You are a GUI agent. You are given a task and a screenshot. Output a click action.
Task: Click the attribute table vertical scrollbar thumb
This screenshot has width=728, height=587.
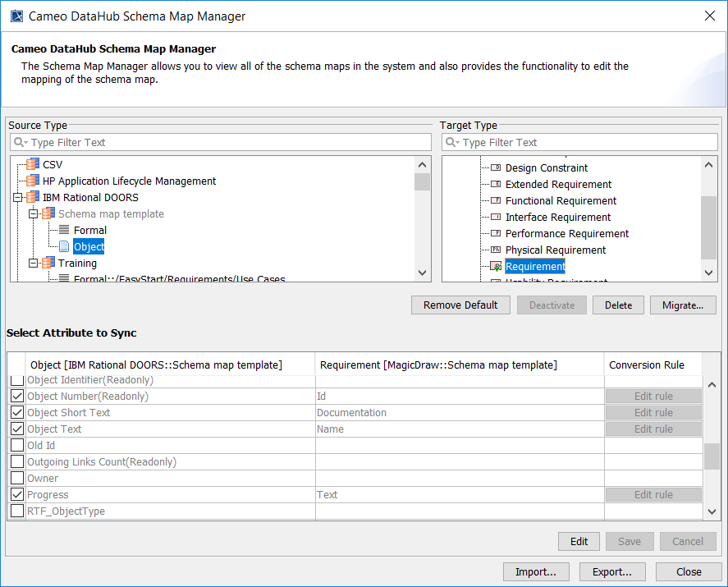(x=712, y=455)
